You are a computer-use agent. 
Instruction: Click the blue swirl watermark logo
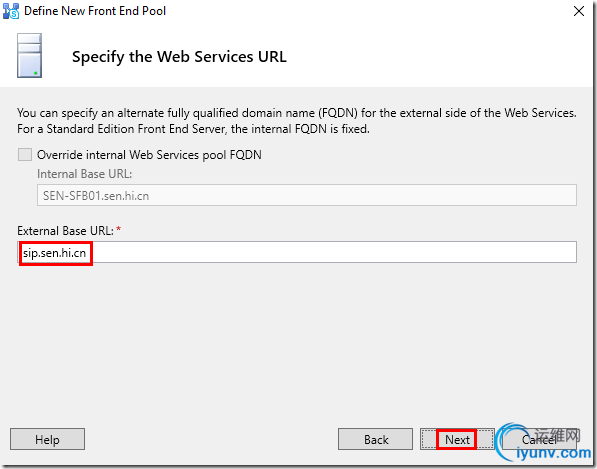point(513,442)
